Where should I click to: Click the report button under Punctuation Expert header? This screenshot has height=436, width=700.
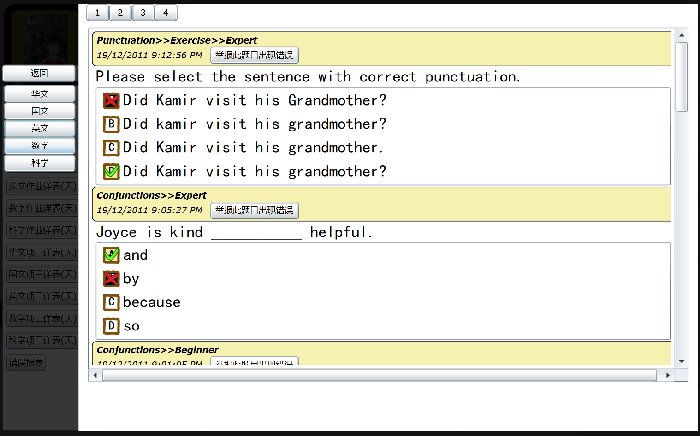(254, 55)
